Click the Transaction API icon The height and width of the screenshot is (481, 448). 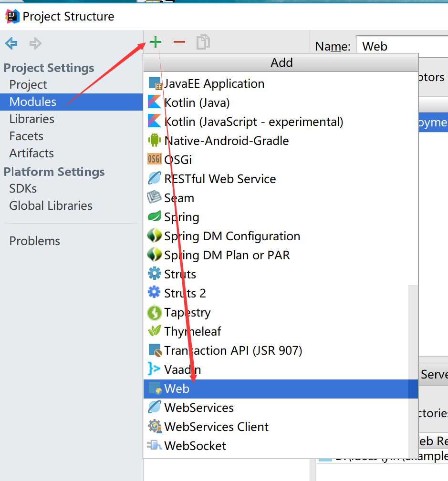tap(155, 350)
